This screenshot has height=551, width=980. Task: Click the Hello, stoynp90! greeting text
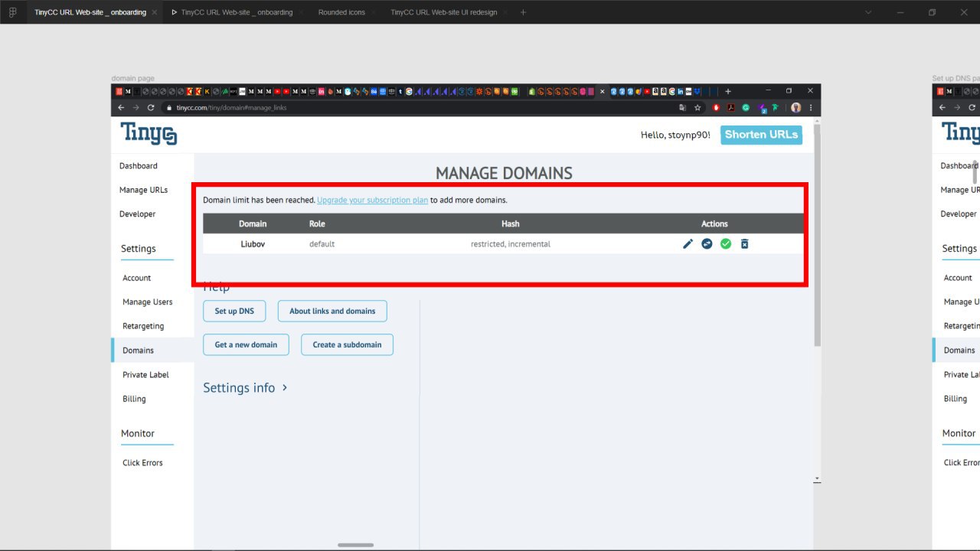(x=675, y=135)
